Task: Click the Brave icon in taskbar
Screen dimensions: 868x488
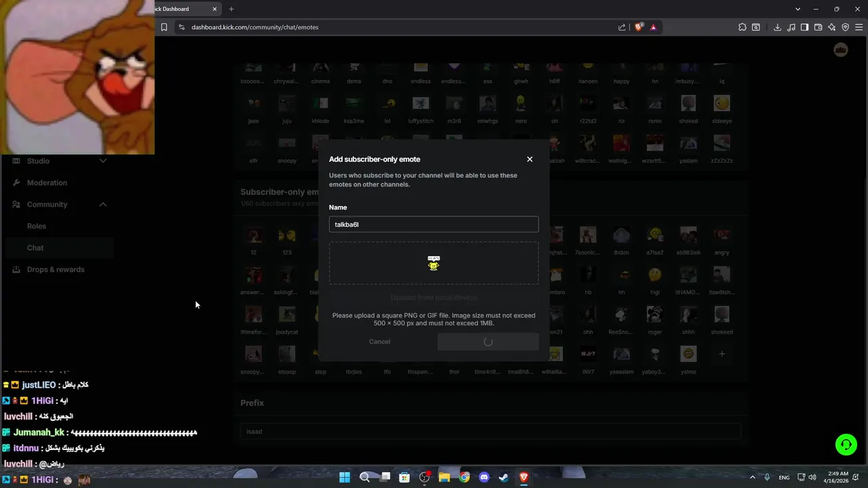Action: pyautogui.click(x=524, y=477)
